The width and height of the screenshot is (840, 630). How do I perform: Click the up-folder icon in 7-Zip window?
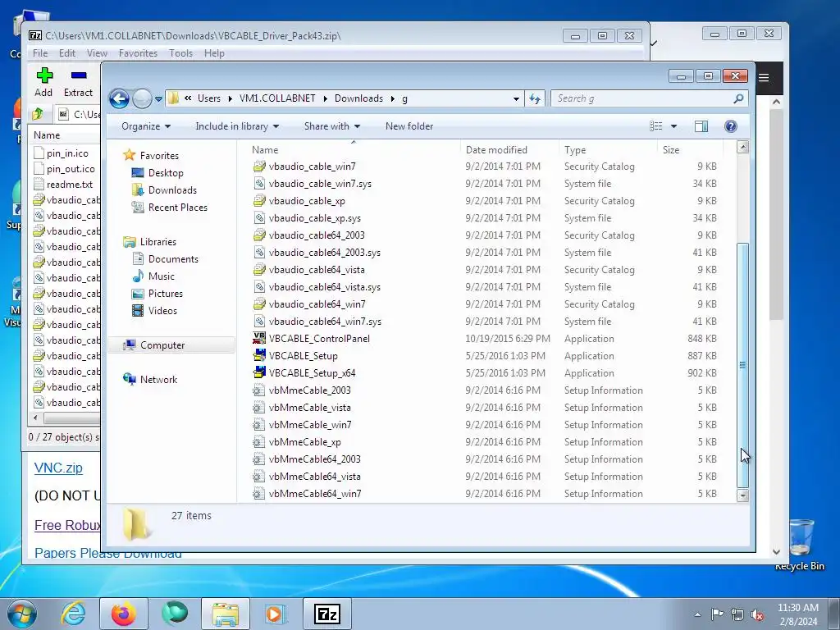38,114
